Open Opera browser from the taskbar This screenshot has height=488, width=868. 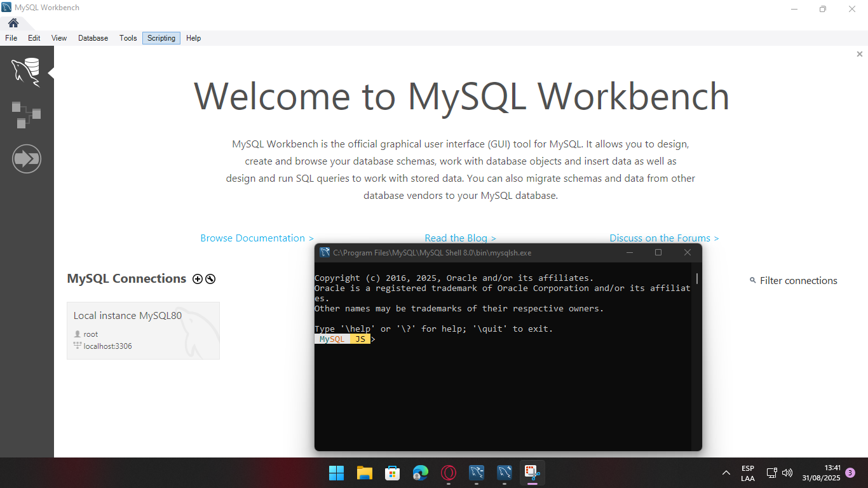tap(448, 473)
